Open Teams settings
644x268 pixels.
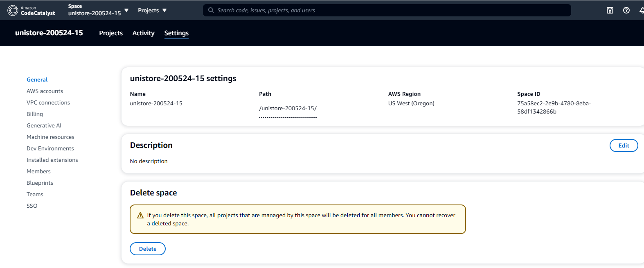tap(35, 194)
